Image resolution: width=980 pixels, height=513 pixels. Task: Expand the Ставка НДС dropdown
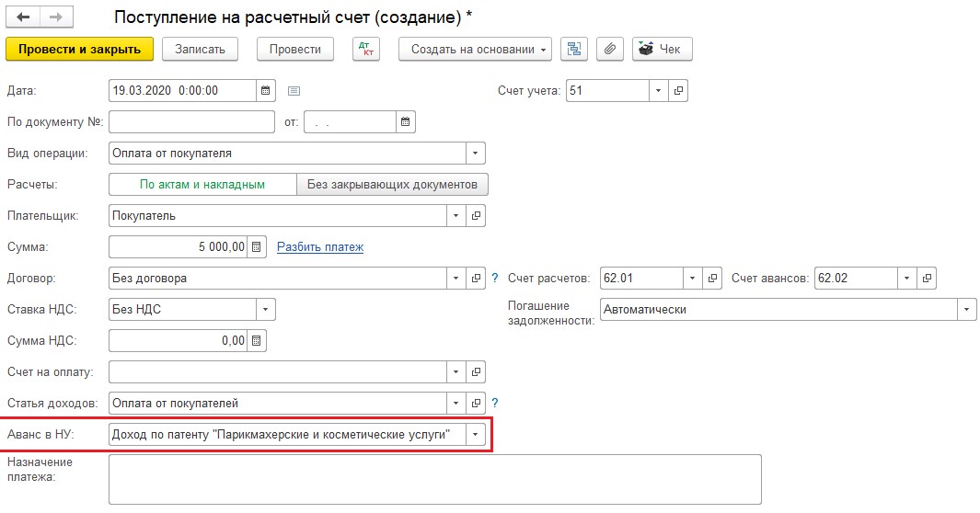265,310
